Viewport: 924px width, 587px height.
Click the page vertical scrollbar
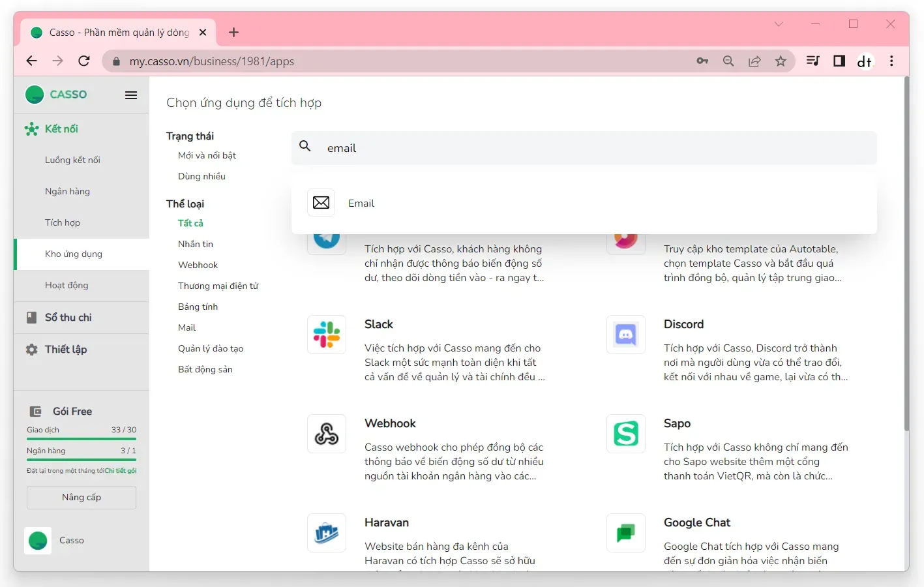(x=906, y=254)
